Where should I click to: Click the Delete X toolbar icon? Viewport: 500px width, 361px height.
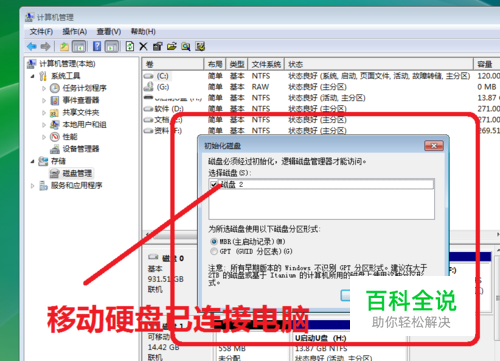point(143,46)
